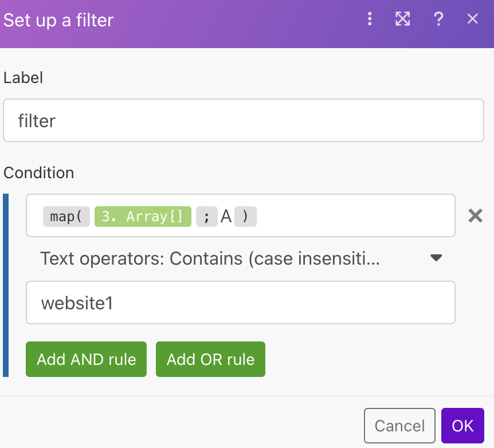Viewport: 494px width, 448px height.
Task: Cancel the filter setup
Action: click(x=399, y=426)
